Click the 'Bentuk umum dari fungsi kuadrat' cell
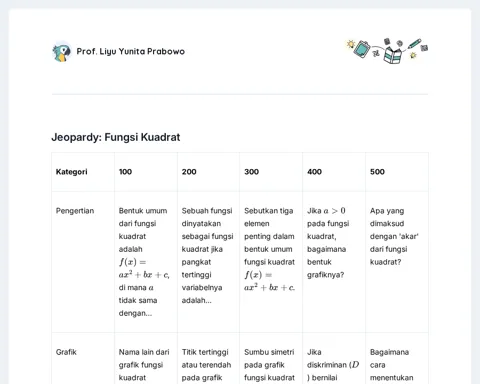 click(x=146, y=262)
